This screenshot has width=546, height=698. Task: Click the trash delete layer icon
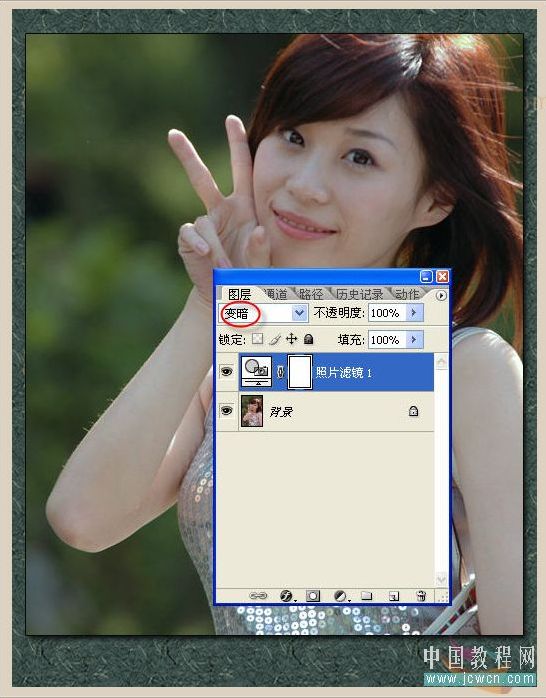[x=421, y=596]
